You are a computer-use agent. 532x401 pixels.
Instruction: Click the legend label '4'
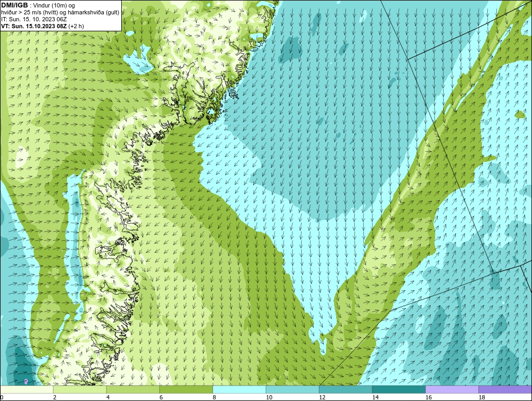click(x=108, y=398)
